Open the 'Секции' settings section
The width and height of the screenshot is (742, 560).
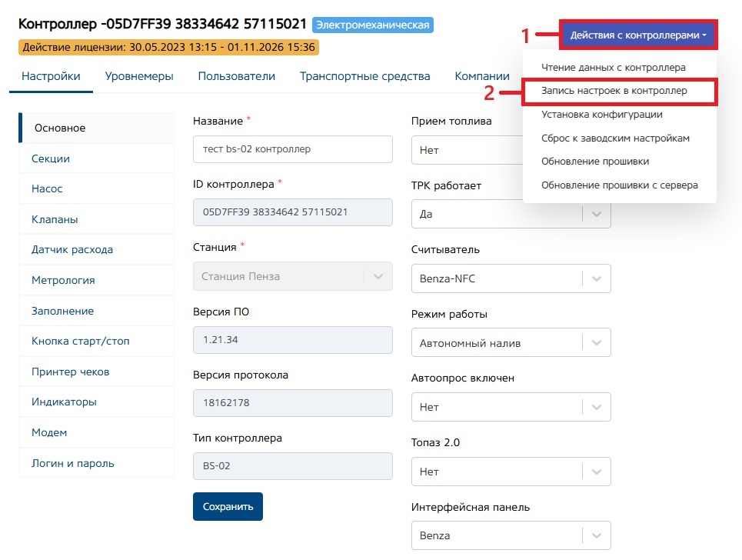51,158
